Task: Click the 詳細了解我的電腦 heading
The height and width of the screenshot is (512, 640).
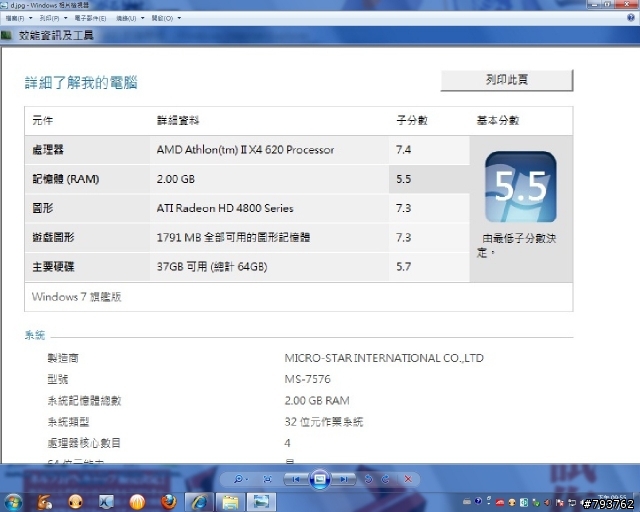Action: pyautogui.click(x=81, y=83)
